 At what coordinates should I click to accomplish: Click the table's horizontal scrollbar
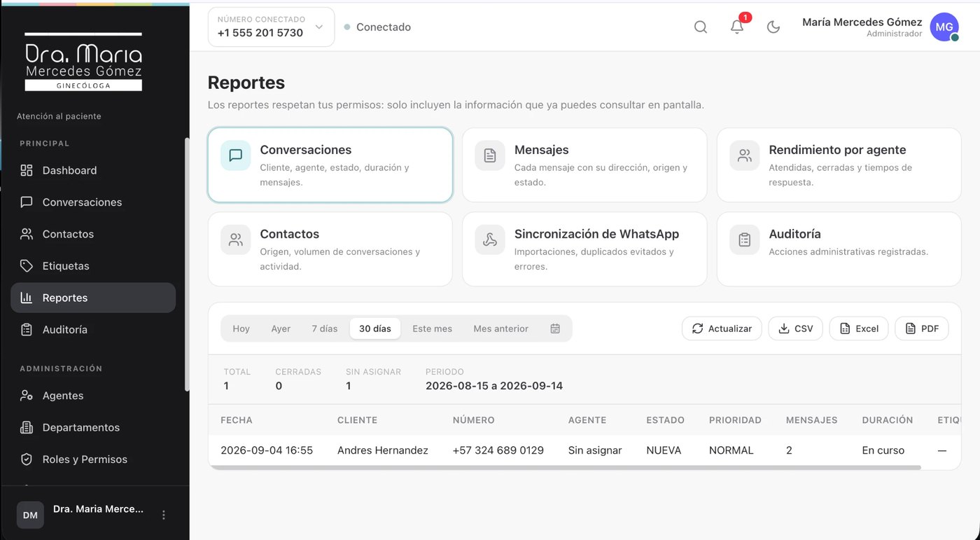click(x=565, y=467)
